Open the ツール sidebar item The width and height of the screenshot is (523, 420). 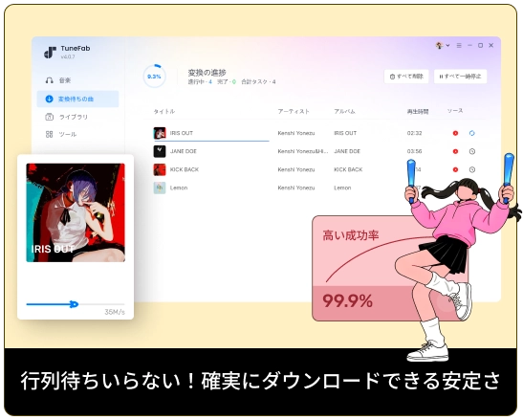pos(67,134)
